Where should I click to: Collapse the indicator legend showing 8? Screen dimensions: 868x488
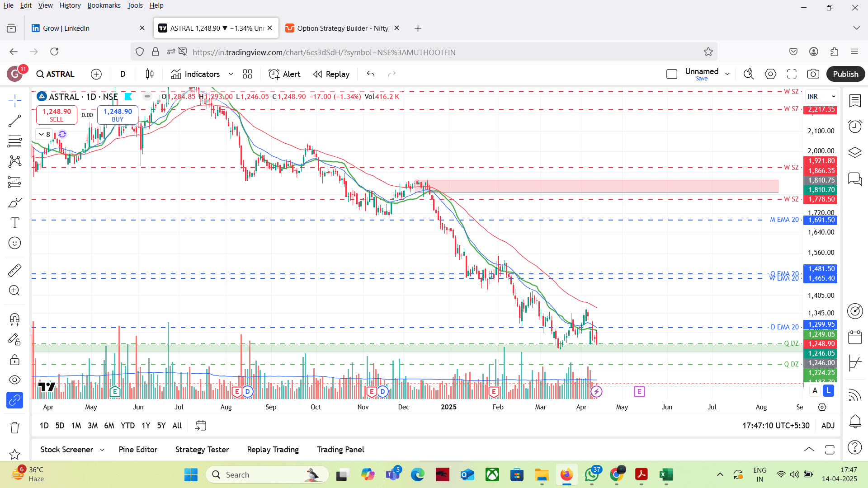44,134
